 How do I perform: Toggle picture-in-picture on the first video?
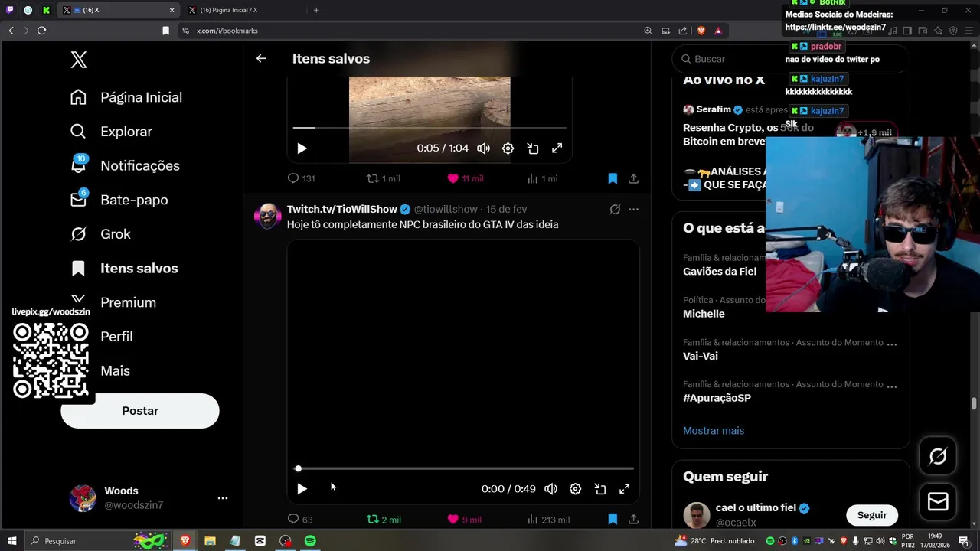point(533,148)
